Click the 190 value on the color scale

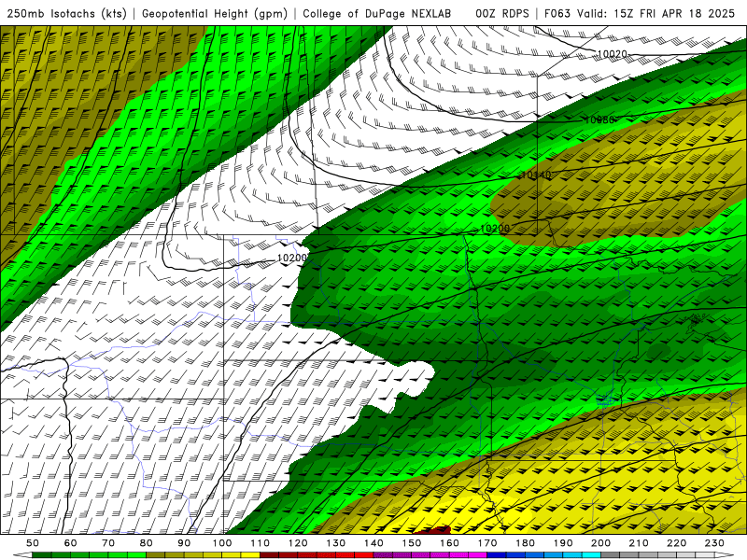563,543
